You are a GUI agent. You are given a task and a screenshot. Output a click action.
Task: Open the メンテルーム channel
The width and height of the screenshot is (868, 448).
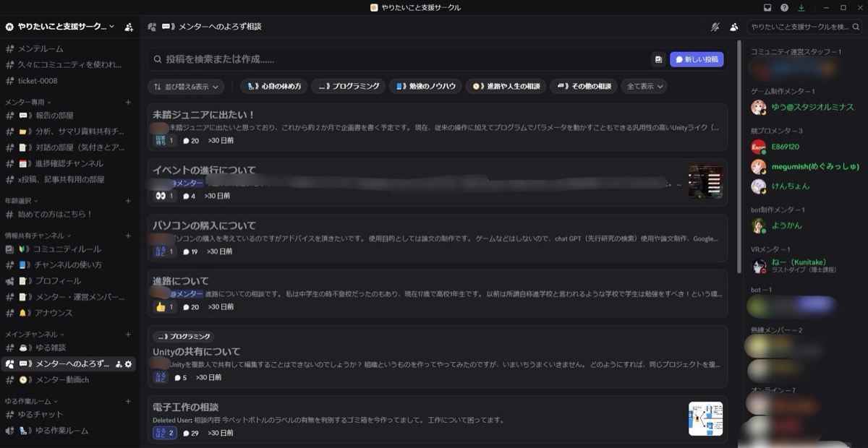click(x=69, y=48)
